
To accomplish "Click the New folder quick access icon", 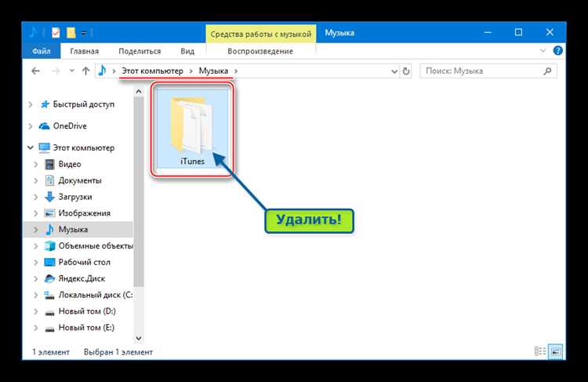I will coord(71,33).
